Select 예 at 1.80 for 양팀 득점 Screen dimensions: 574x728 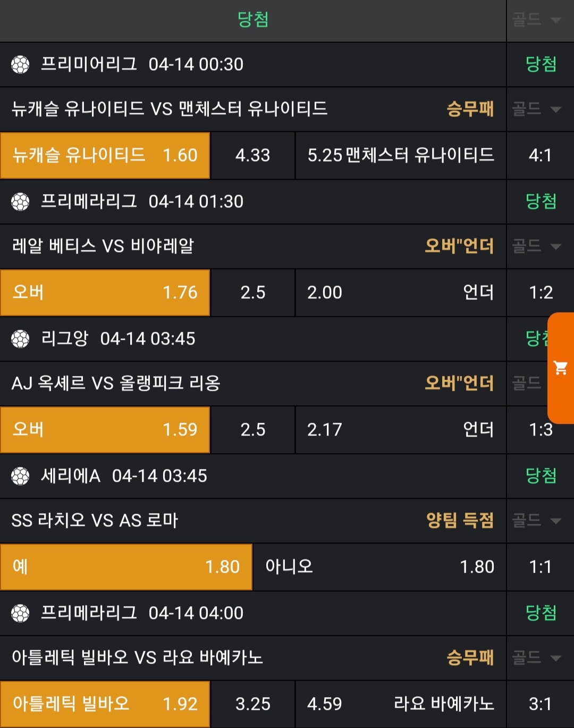(x=126, y=567)
